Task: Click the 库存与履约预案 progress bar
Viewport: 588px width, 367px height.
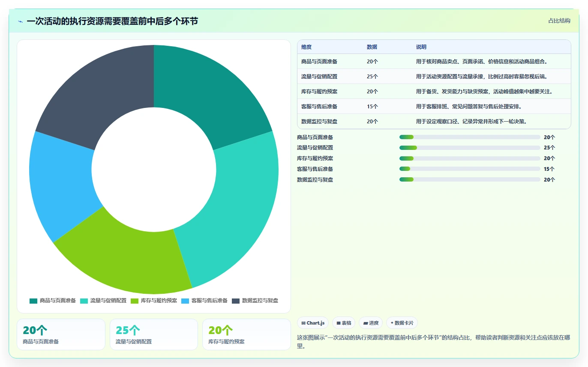Action: click(x=470, y=158)
